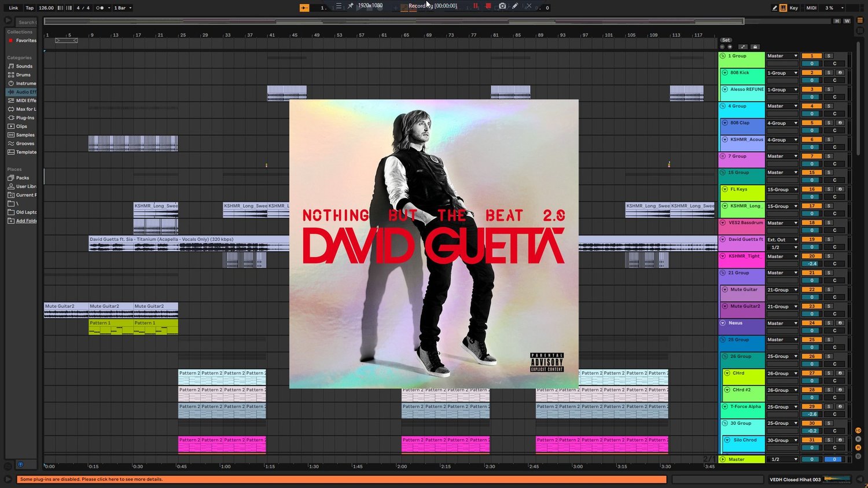
Task: Arm the FL Keys track
Action: (x=840, y=189)
